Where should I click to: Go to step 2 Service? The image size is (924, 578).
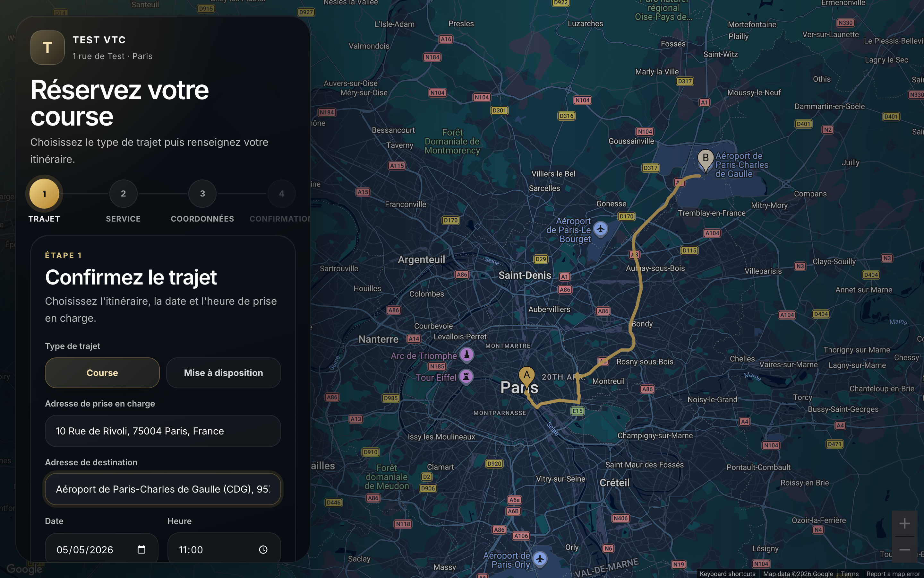pos(123,194)
